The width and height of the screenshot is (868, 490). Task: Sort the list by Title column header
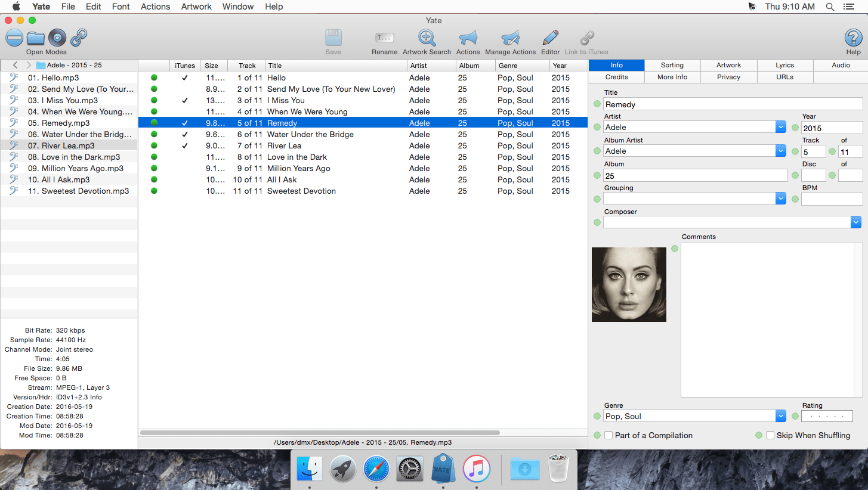coord(335,66)
